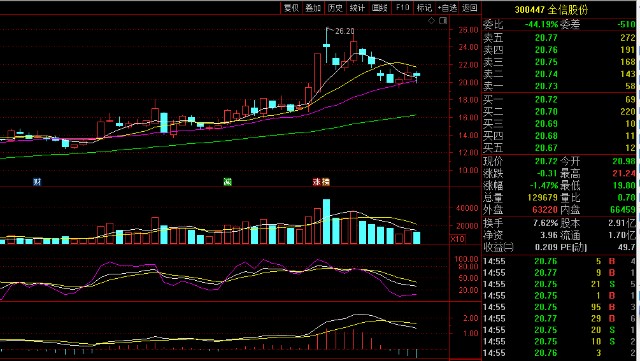The image size is (640, 361).
Task: Select the 卖一 ask row at 20.73
Action: click(559, 86)
